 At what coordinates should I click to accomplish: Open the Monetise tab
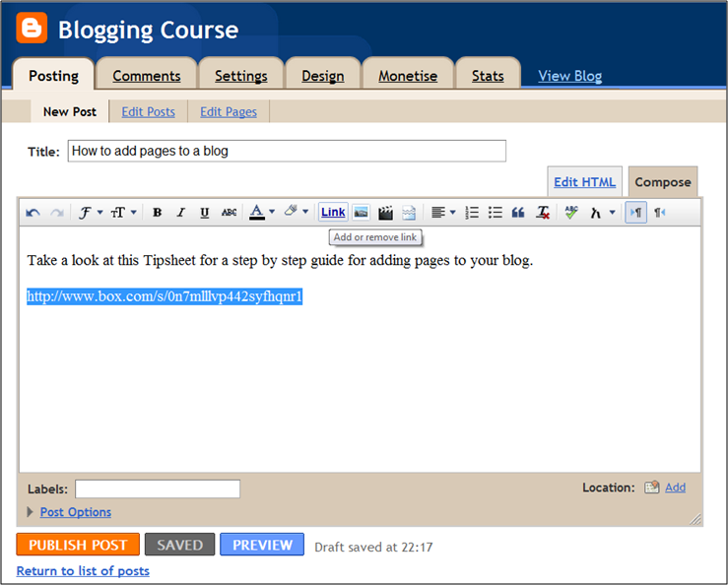point(408,76)
